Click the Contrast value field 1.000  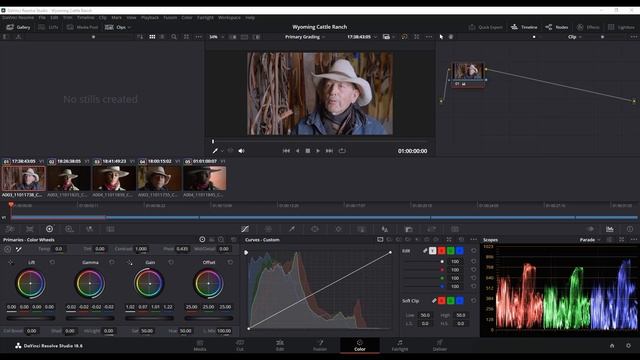pyautogui.click(x=141, y=249)
